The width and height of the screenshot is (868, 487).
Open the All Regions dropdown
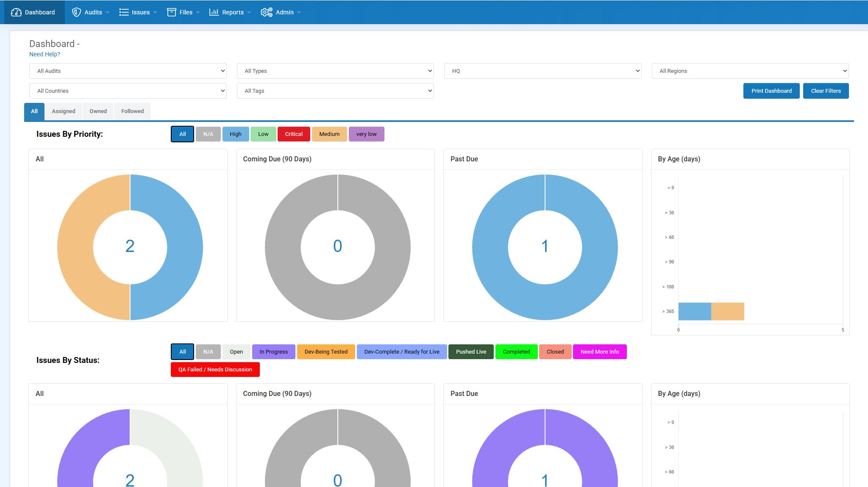click(x=750, y=71)
